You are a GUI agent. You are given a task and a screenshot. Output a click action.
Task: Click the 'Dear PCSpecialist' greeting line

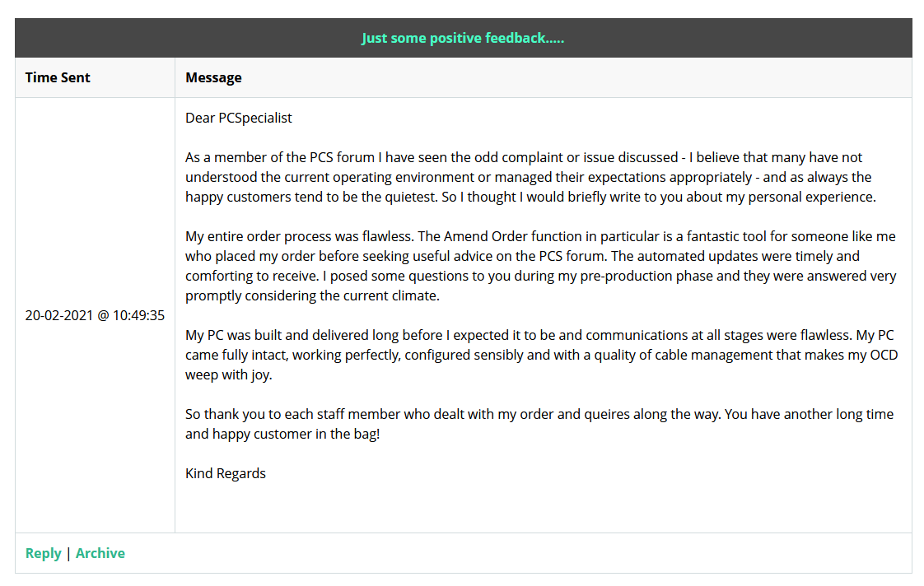click(239, 118)
